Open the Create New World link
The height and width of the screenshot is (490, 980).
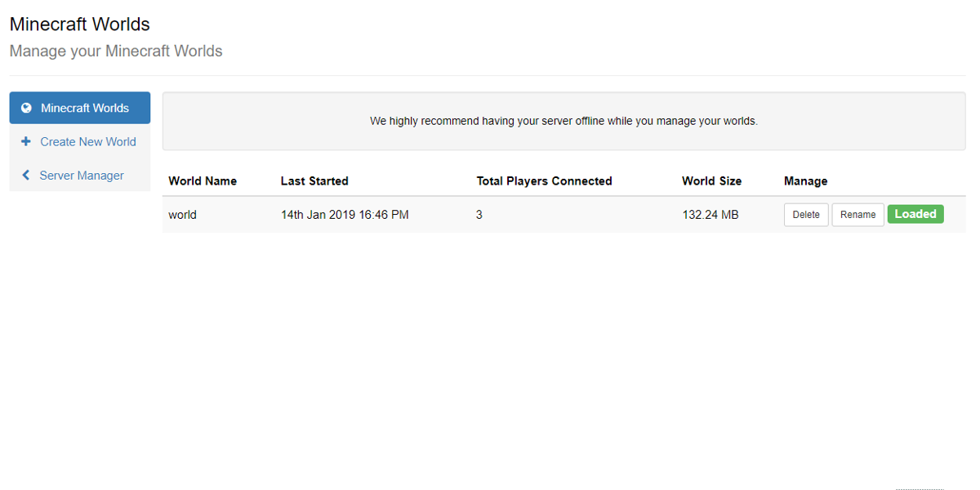coord(88,141)
